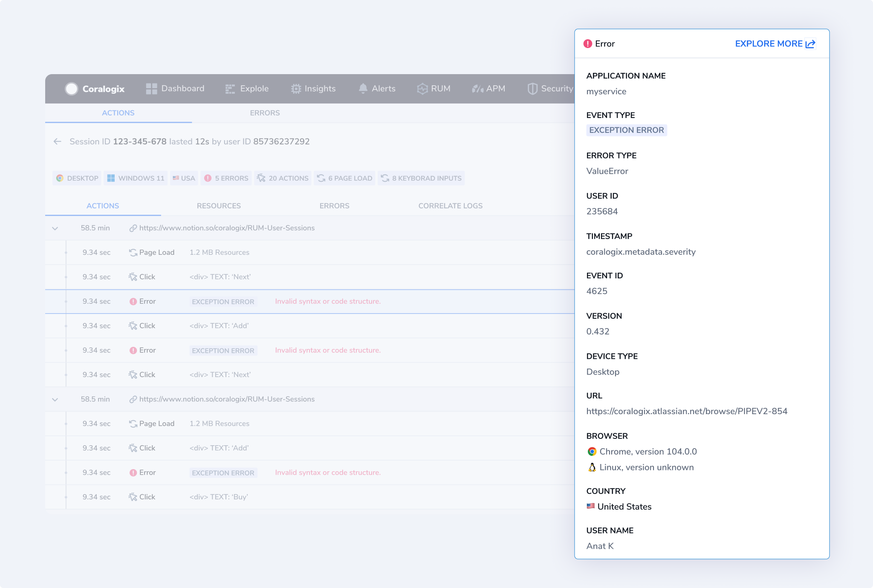Viewport: 873px width, 588px height.
Task: Click the User ID value 235684
Action: point(602,212)
